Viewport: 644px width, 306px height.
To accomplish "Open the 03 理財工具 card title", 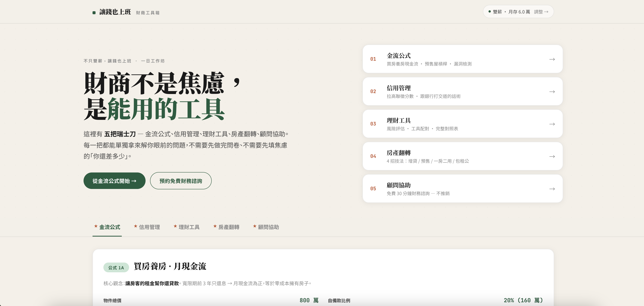I will 398,120.
